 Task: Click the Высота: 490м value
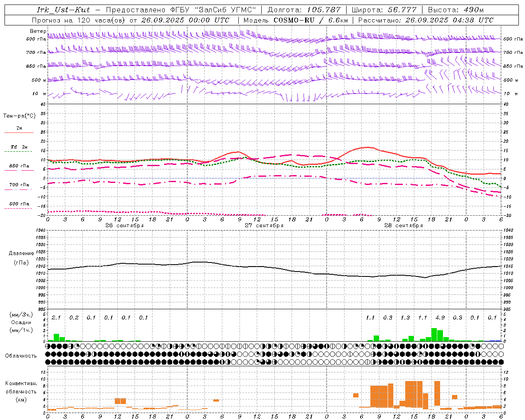point(456,10)
